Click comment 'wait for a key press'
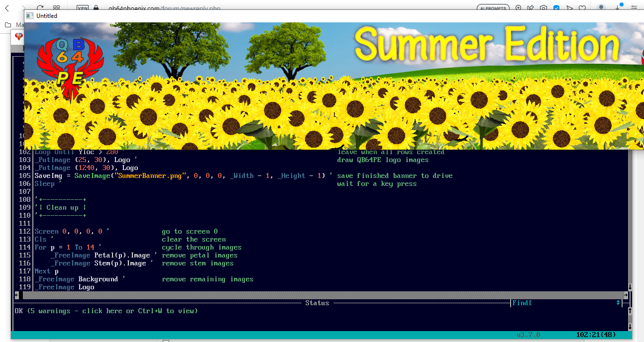 [377, 183]
